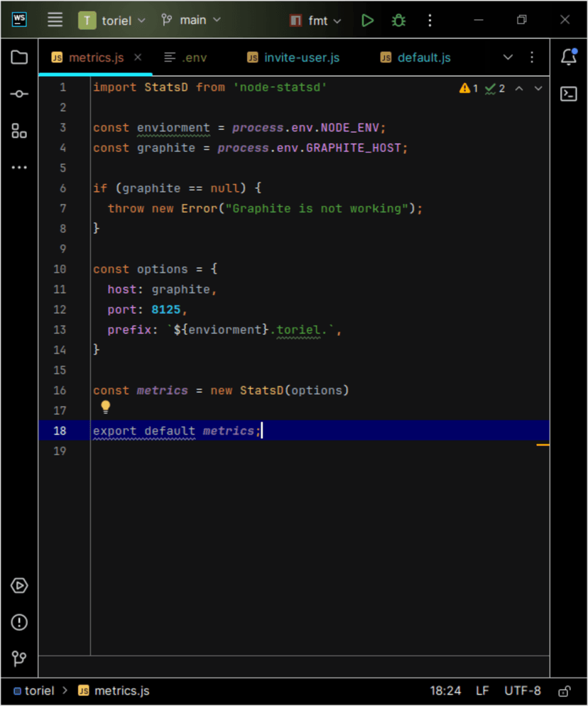Open the Commit tool window
This screenshot has width=588, height=706.
click(19, 94)
